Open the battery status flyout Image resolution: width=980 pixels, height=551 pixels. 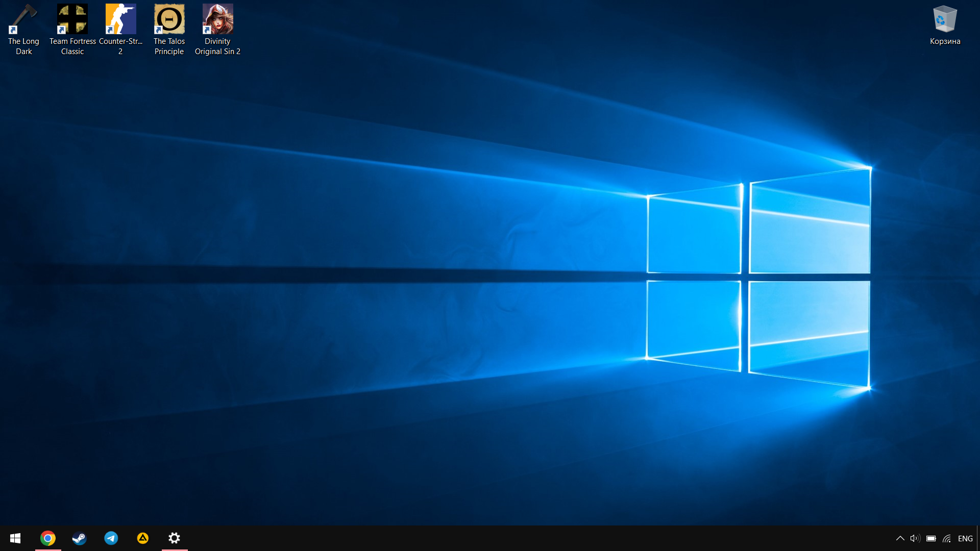931,538
